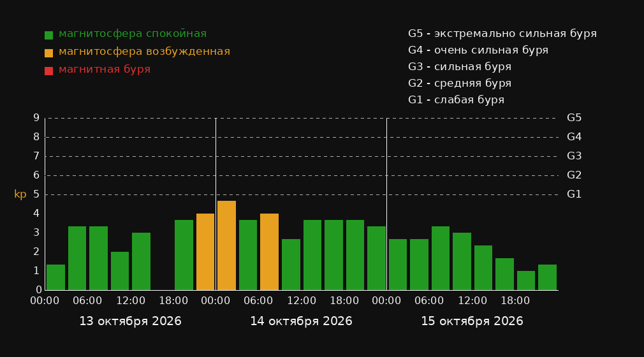Click the green calm magnetosphere legend swatch
The width and height of the screenshot is (644, 357).
tap(48, 35)
